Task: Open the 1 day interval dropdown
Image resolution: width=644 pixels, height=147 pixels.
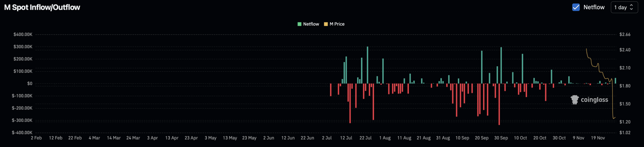Action: tap(624, 7)
